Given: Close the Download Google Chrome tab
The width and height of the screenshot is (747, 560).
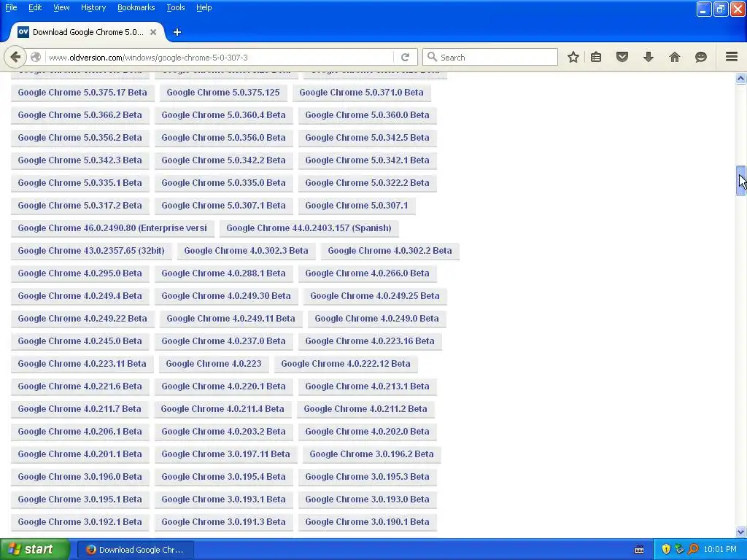Looking at the screenshot, I should pos(153,32).
